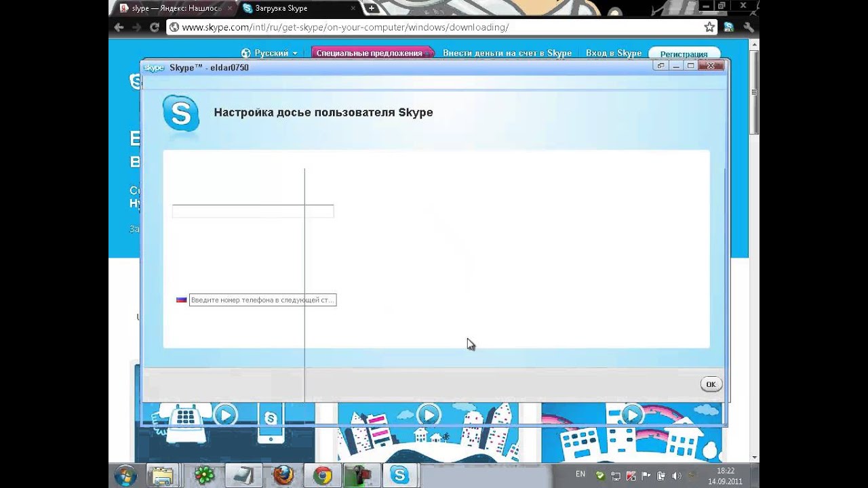
Task: Click the Skype extension icon in Chrome toolbar
Action: (729, 27)
